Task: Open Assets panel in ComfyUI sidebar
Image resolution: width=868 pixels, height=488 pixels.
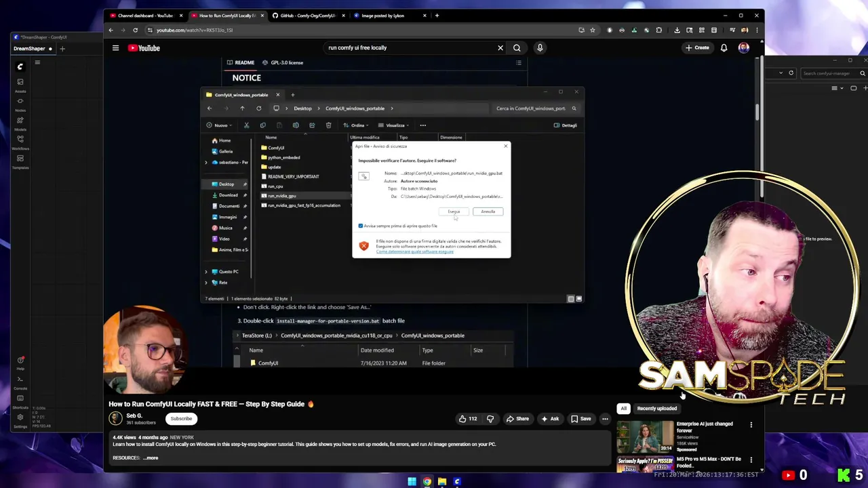Action: coord(20,84)
